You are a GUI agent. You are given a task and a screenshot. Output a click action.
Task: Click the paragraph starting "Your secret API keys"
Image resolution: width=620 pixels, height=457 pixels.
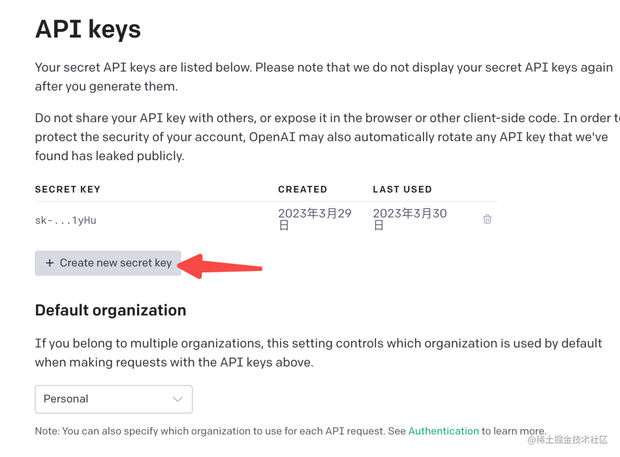coord(323,77)
